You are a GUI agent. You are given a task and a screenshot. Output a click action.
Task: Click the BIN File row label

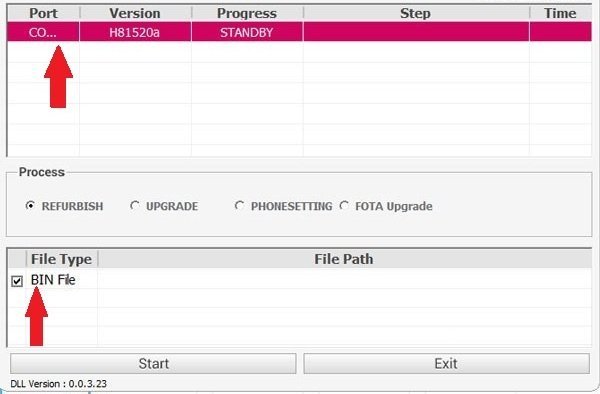pos(53,280)
